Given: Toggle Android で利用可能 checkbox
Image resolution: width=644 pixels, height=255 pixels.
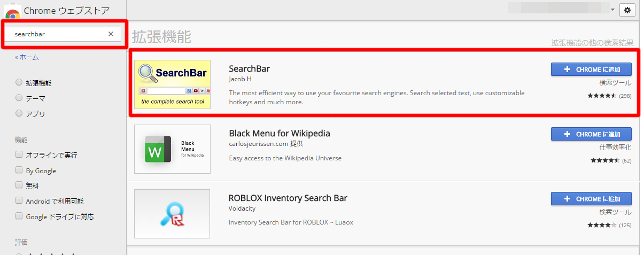Looking at the screenshot, I should click(x=19, y=201).
